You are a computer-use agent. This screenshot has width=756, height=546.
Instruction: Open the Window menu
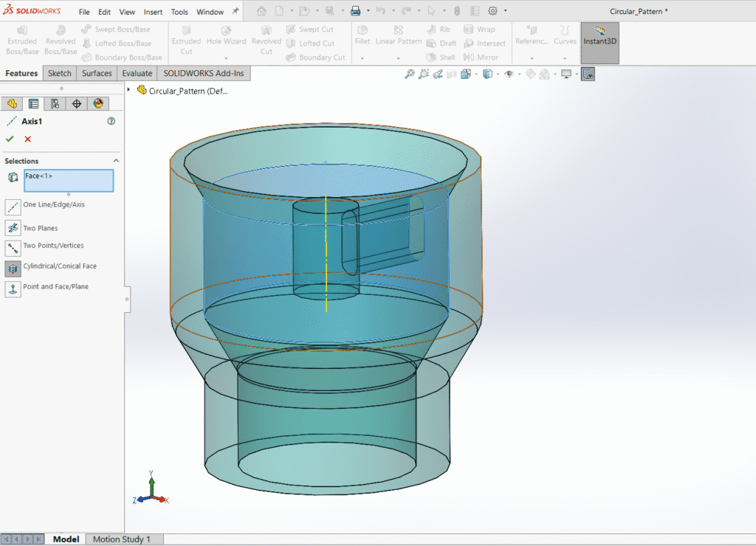210,12
